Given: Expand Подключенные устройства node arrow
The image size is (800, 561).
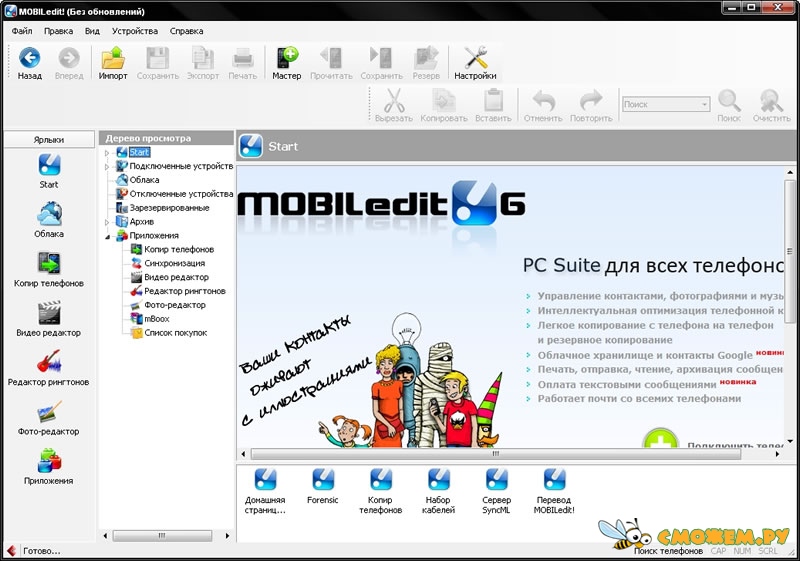Looking at the screenshot, I should point(107,166).
